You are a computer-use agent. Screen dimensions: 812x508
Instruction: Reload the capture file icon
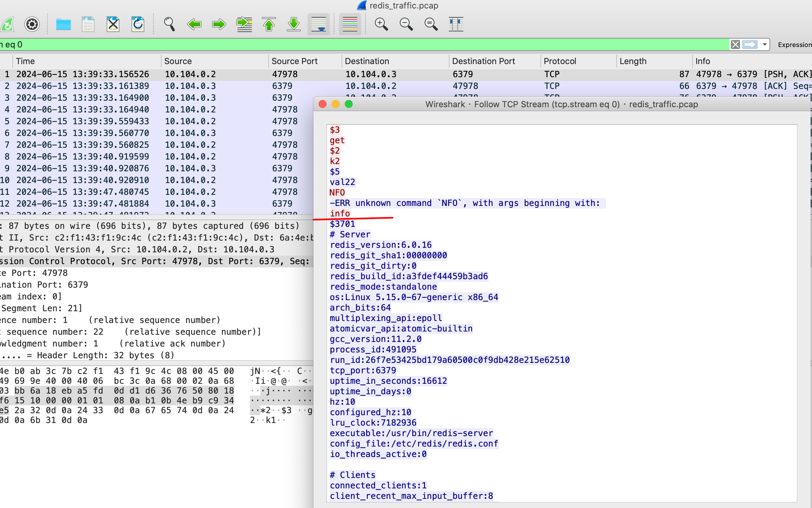coord(138,24)
